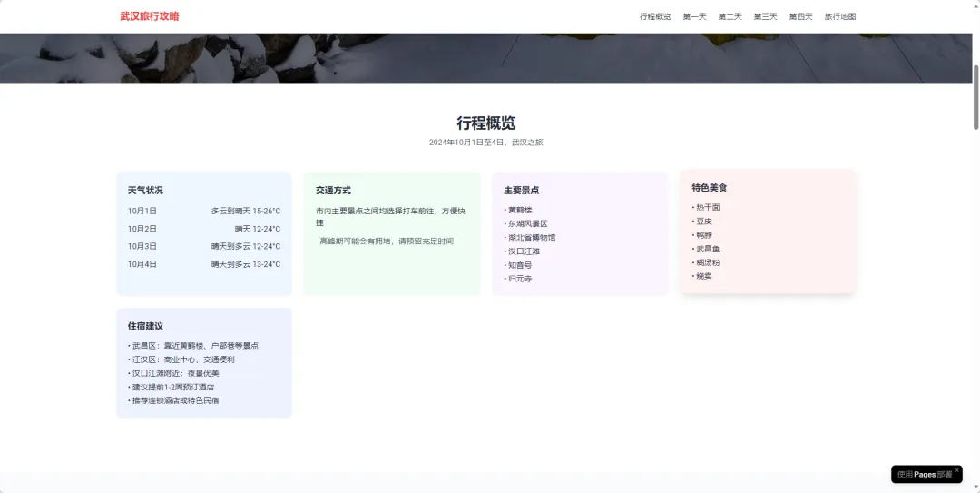
Task: Click the 住宿建议 card heading
Action: [x=145, y=326]
